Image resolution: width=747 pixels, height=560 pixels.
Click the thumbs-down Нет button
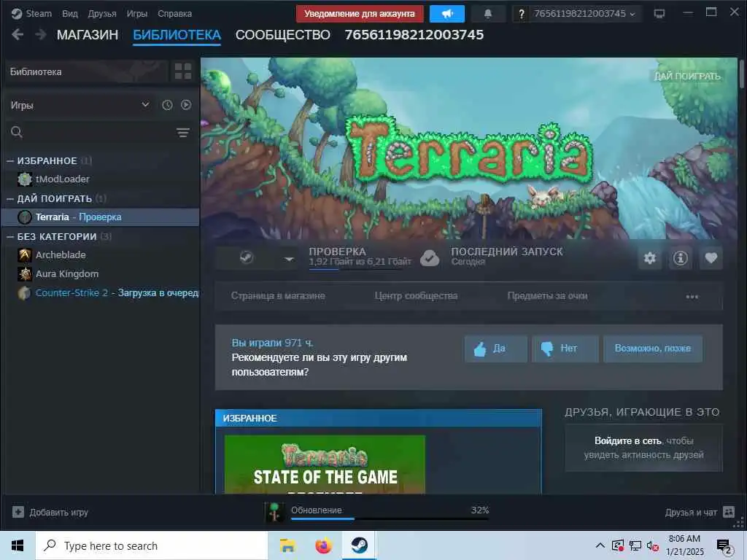click(565, 349)
